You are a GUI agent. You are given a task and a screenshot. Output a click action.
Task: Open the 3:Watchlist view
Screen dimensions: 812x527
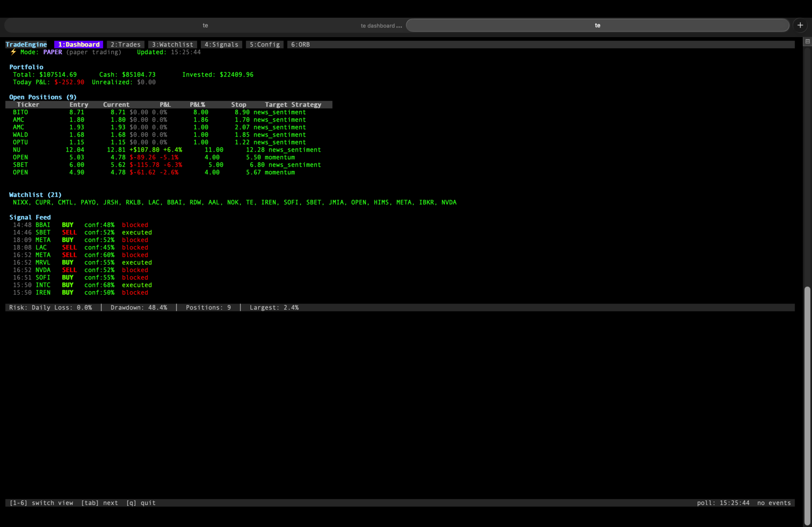click(173, 44)
